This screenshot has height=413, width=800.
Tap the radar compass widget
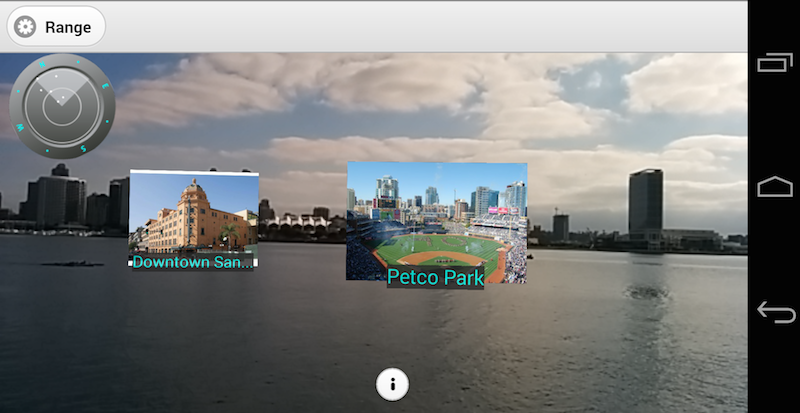[62, 106]
